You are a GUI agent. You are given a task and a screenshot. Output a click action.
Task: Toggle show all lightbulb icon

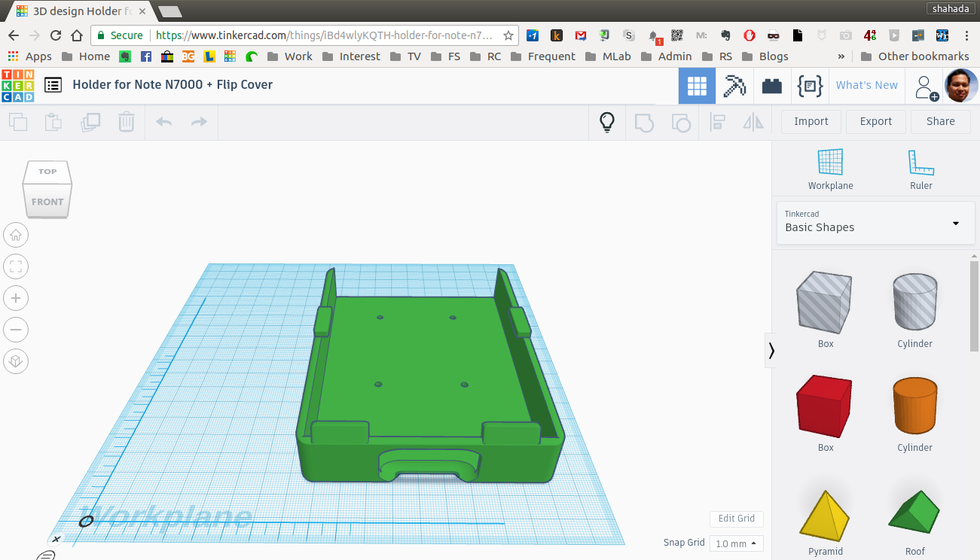coord(607,122)
